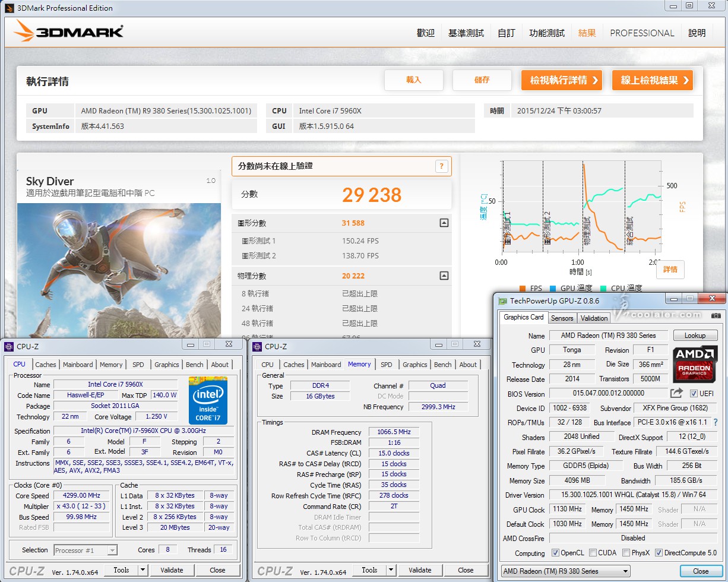The height and width of the screenshot is (582, 728).
Task: Click the GPU-Z screenshot camera icon
Action: (x=716, y=315)
